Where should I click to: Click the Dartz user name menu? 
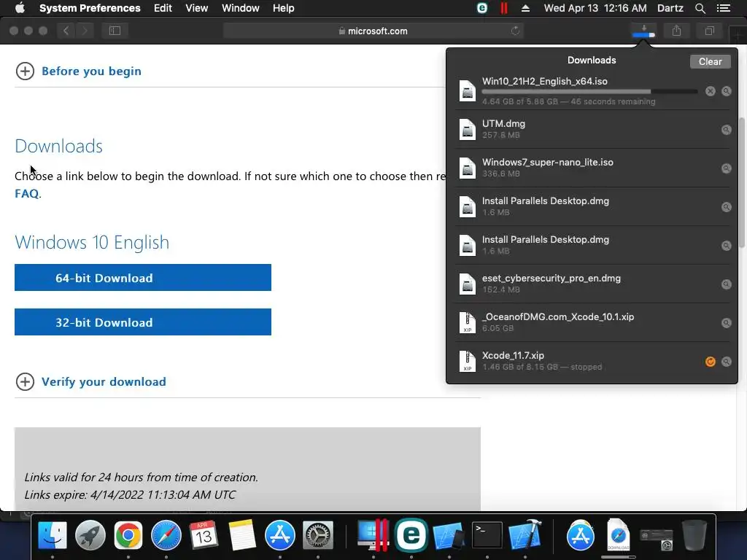pos(670,8)
